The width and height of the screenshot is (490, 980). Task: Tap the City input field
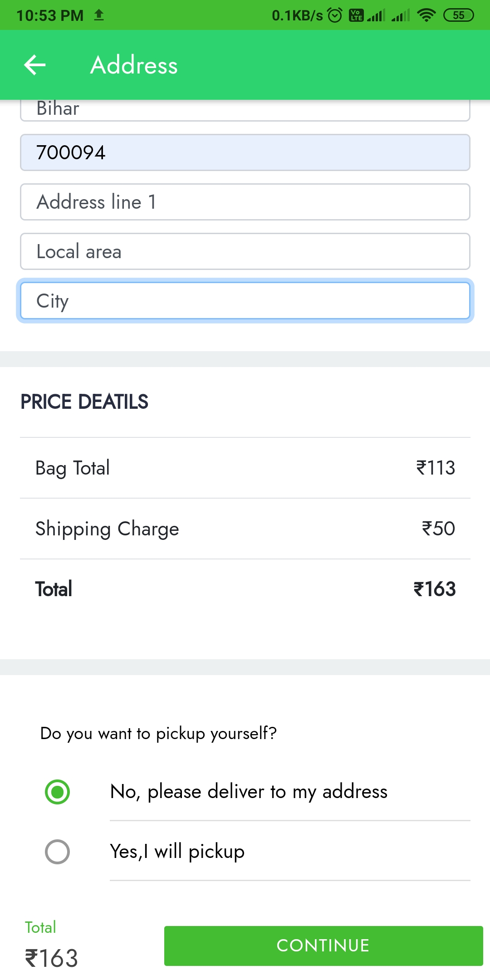click(x=245, y=301)
